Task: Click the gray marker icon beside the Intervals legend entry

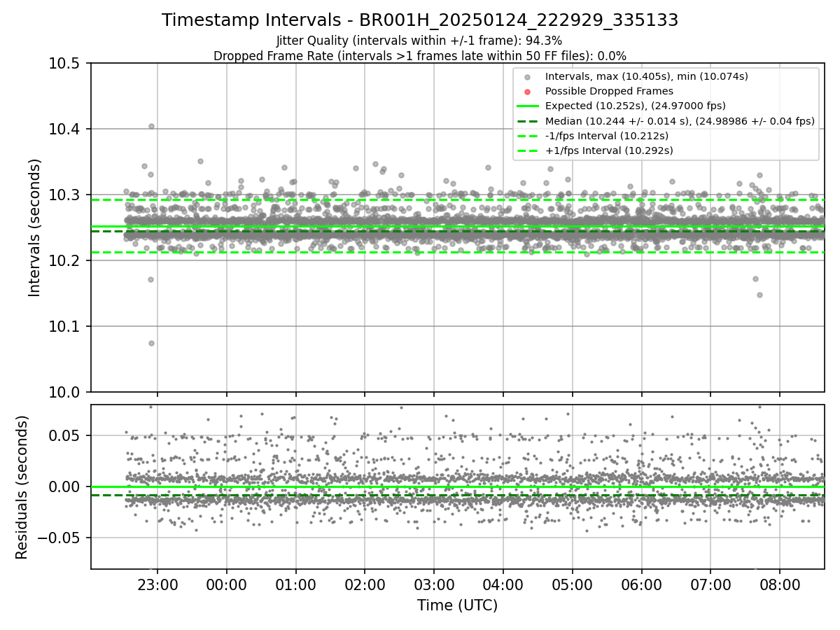Action: [528, 77]
